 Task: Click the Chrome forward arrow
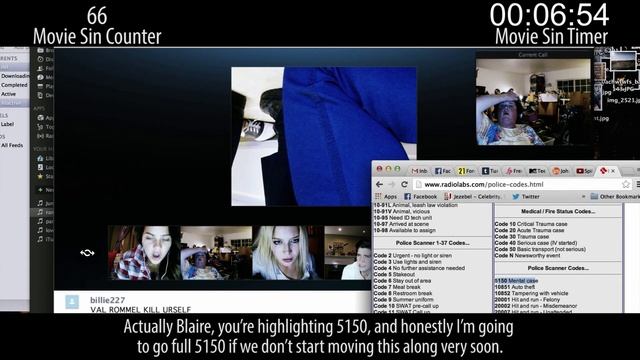pyautogui.click(x=391, y=184)
